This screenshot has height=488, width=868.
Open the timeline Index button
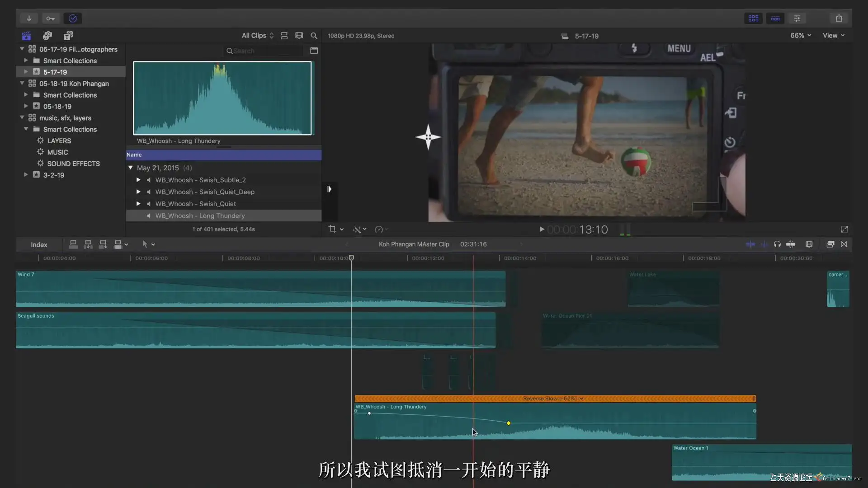(x=39, y=244)
